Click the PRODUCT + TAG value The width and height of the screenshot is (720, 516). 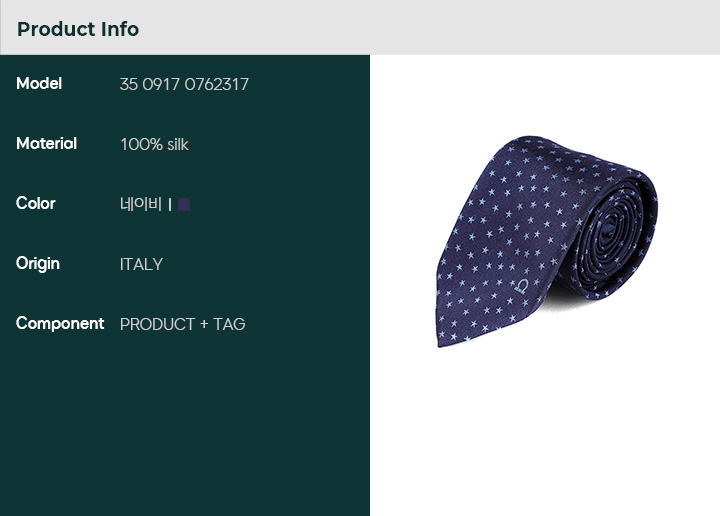click(182, 324)
